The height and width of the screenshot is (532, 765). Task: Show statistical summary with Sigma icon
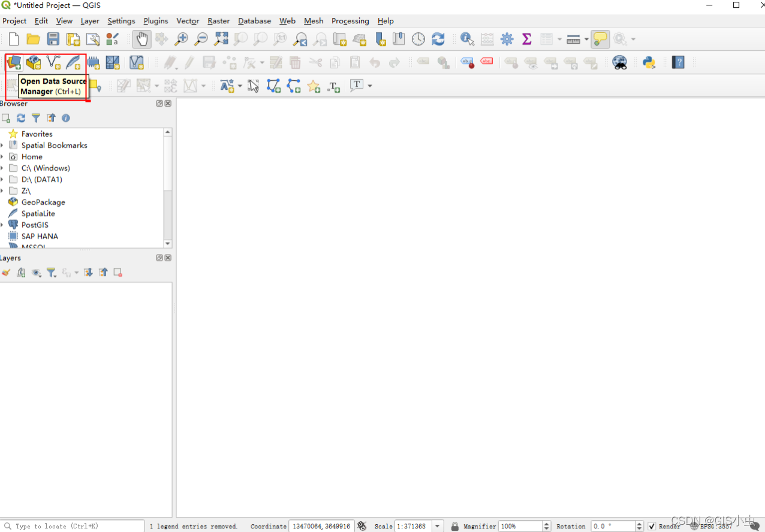click(526, 40)
